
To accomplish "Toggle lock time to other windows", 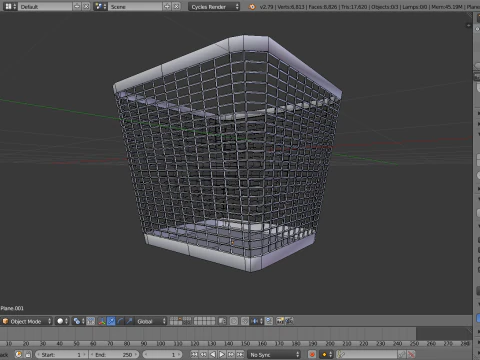I will click(x=28, y=354).
